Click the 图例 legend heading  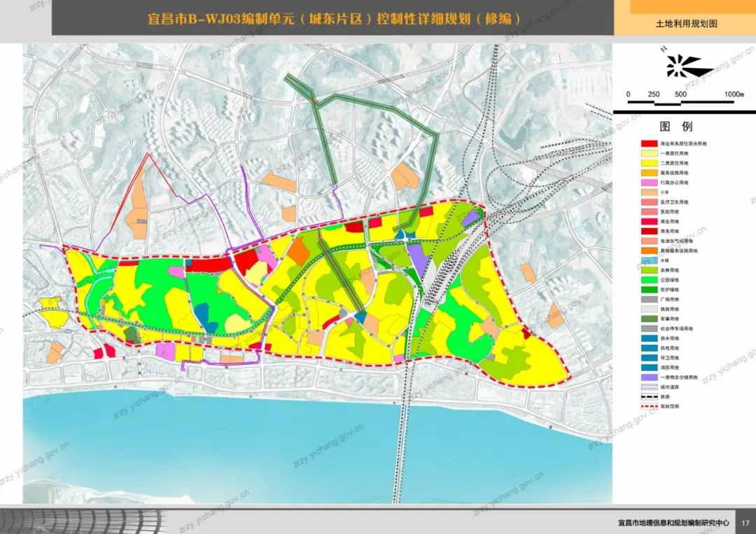pyautogui.click(x=676, y=127)
